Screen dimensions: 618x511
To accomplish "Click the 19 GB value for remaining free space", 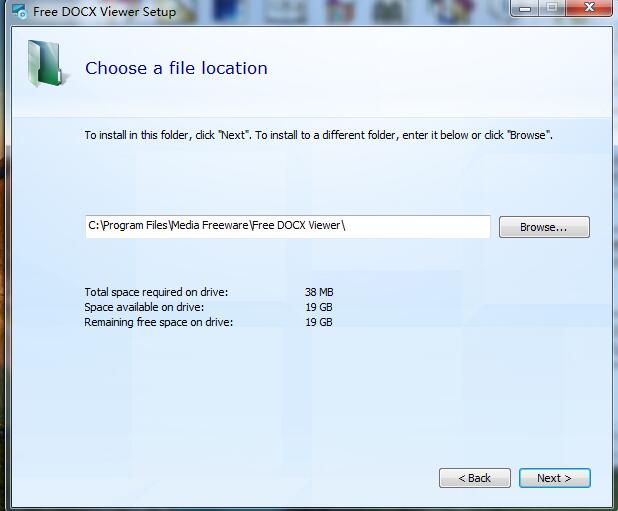I will (319, 322).
